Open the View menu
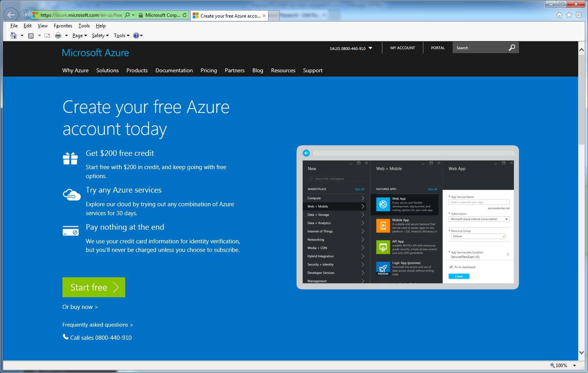588x373 pixels. (43, 26)
